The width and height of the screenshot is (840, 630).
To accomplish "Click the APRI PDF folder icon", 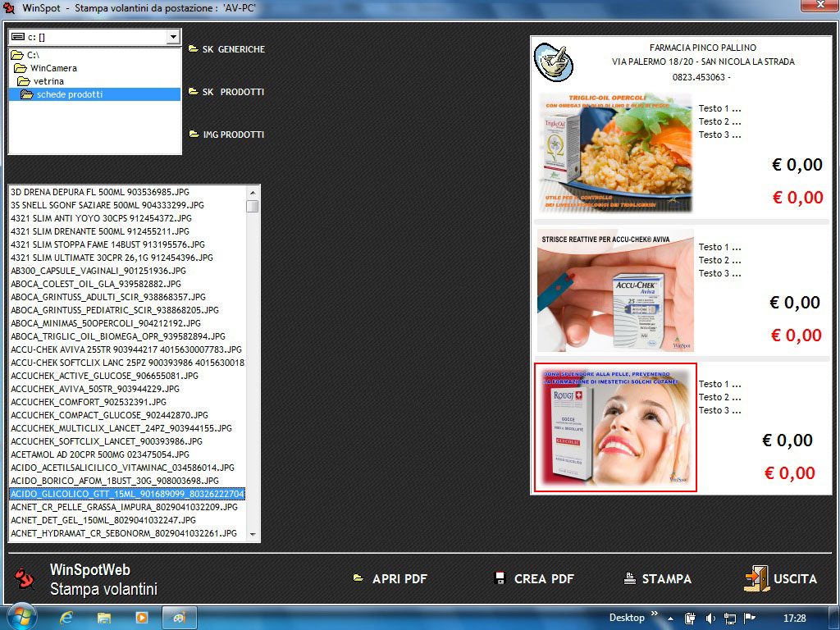I will [358, 578].
